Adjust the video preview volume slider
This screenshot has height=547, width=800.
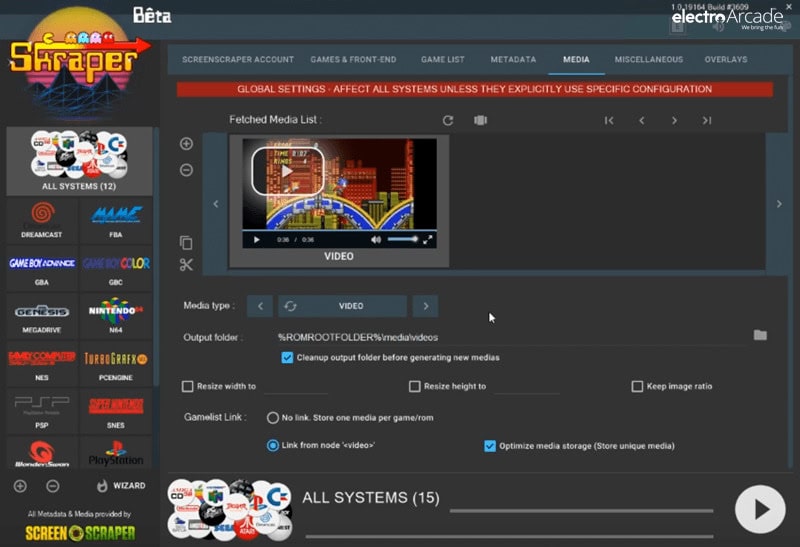click(x=402, y=240)
